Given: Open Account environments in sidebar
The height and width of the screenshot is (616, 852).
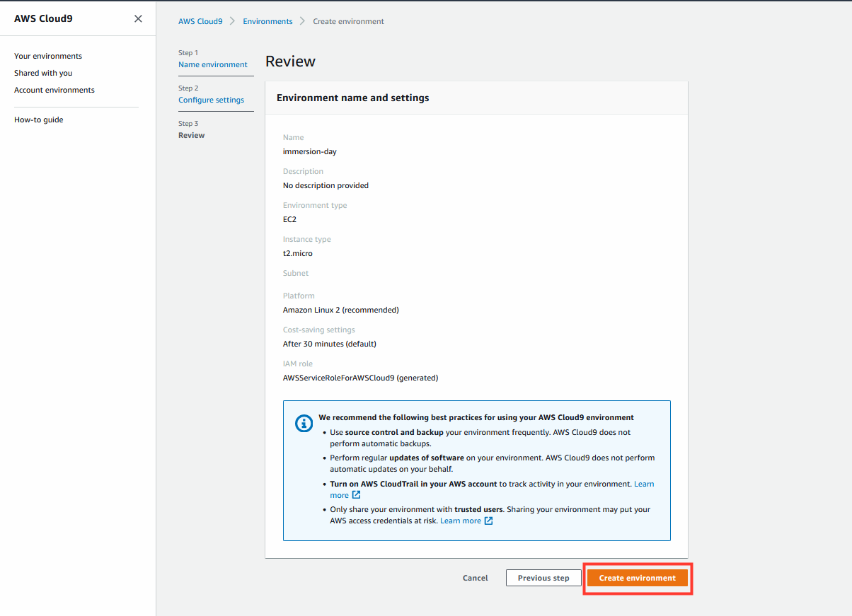Looking at the screenshot, I should (x=54, y=90).
